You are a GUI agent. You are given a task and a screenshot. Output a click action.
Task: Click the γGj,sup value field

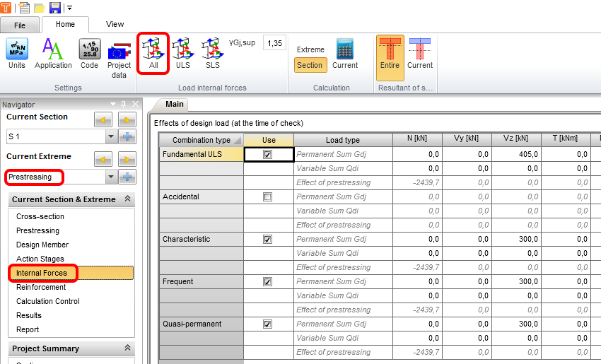click(274, 43)
